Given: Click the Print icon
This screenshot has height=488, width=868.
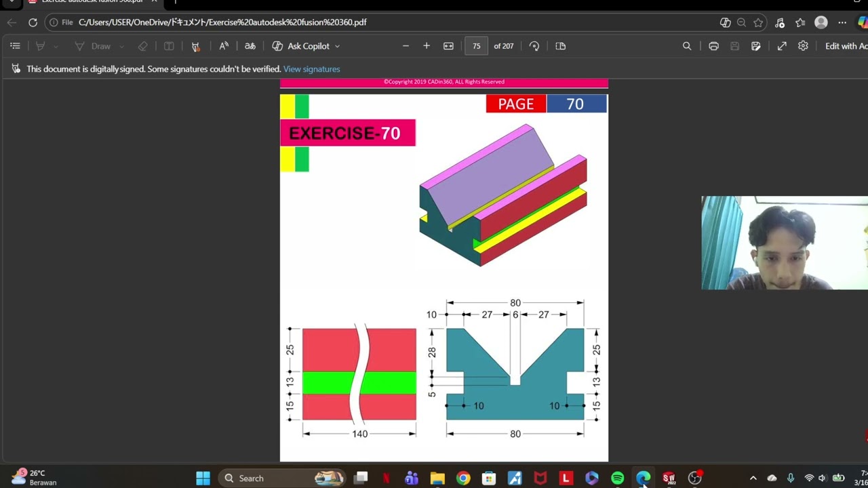Looking at the screenshot, I should (x=713, y=46).
